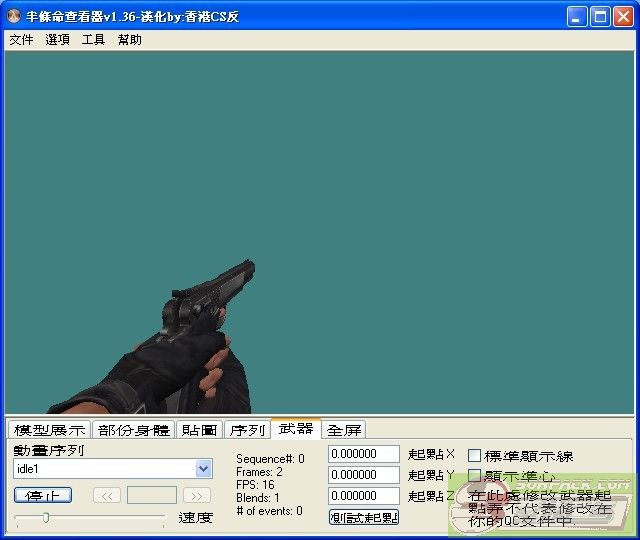Switch to the 全屏 tab
This screenshot has height=540, width=640.
pos(344,430)
